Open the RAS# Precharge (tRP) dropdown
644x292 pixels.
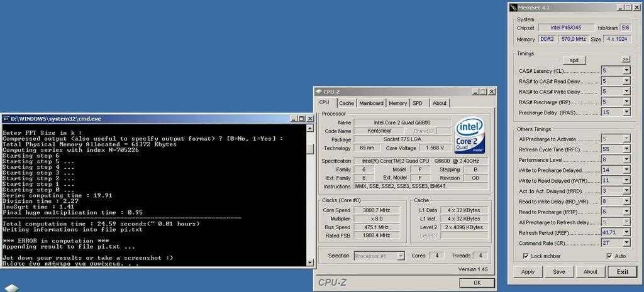pos(626,102)
